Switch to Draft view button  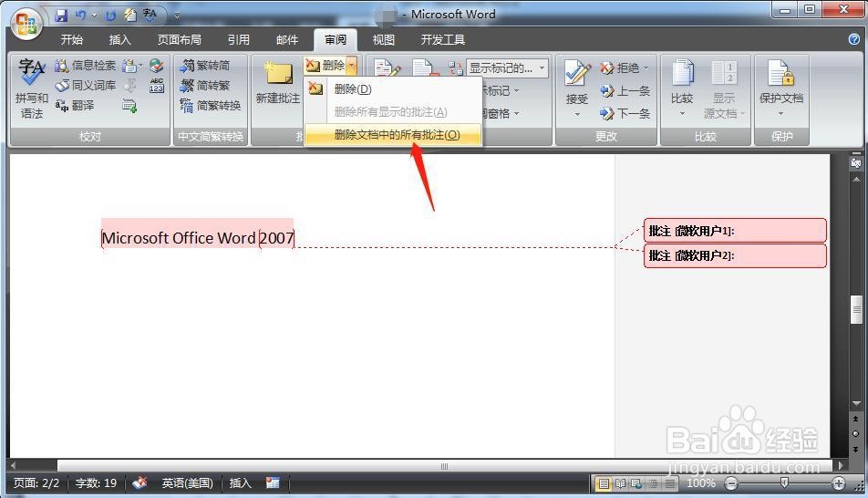pos(670,484)
